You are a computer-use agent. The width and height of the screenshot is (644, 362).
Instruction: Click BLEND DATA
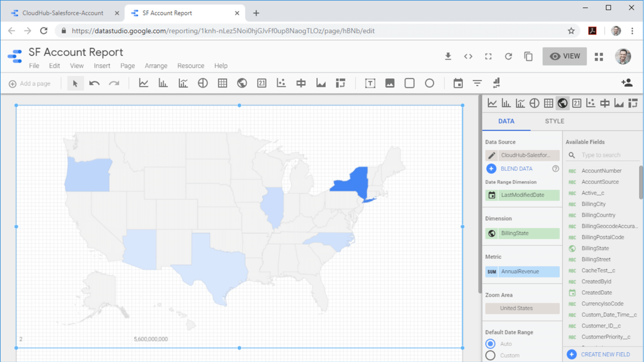point(516,169)
